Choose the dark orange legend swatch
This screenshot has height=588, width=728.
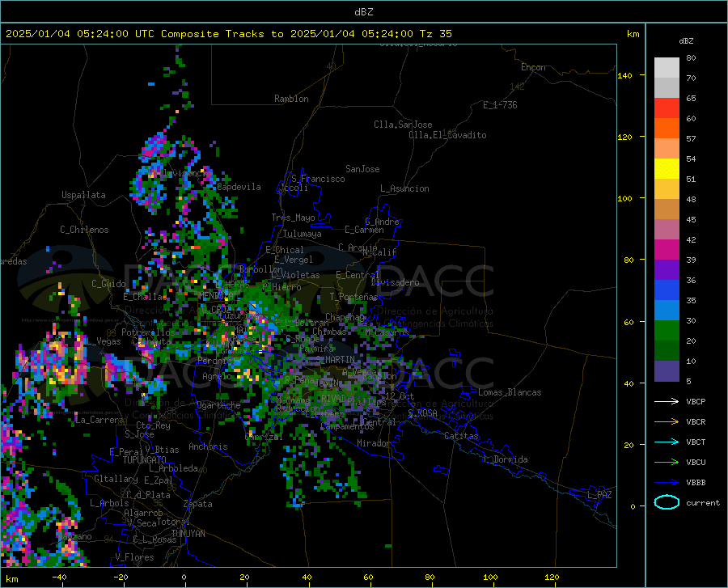pos(667,129)
